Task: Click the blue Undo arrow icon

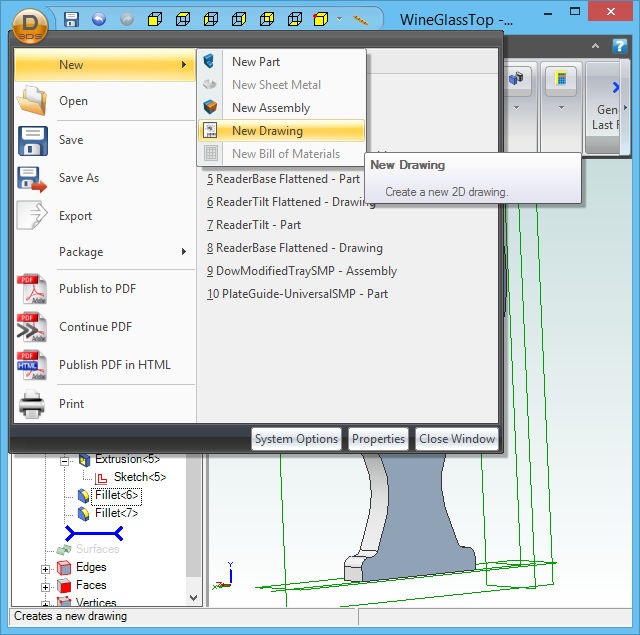Action: pos(99,19)
